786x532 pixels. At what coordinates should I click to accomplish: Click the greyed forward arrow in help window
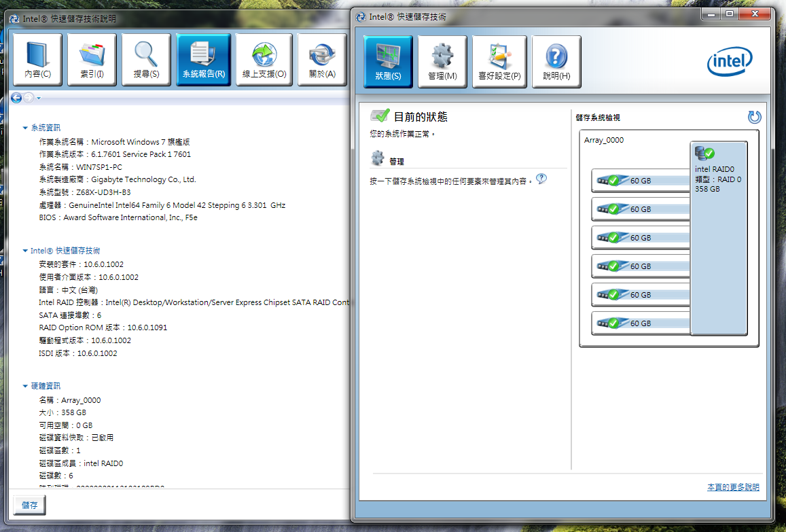[x=29, y=98]
